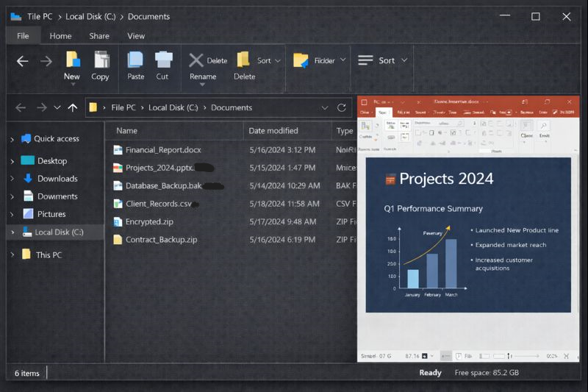
Task: Go up one folder level
Action: click(72, 107)
